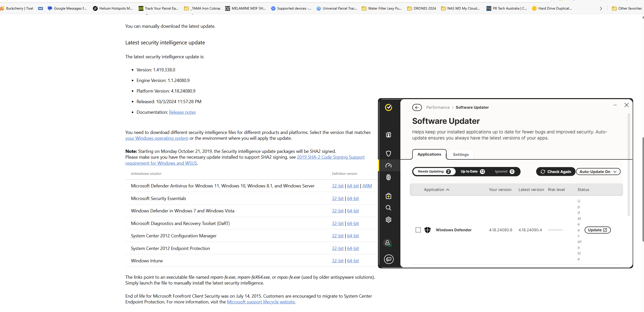The width and height of the screenshot is (644, 312).
Task: Select the Needs Updating filter
Action: (434, 172)
